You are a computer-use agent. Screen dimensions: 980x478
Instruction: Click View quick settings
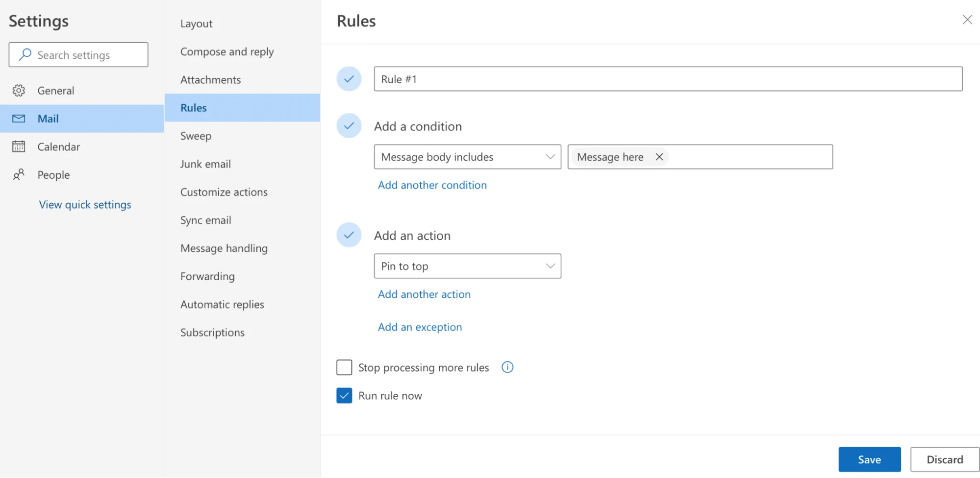coord(85,204)
